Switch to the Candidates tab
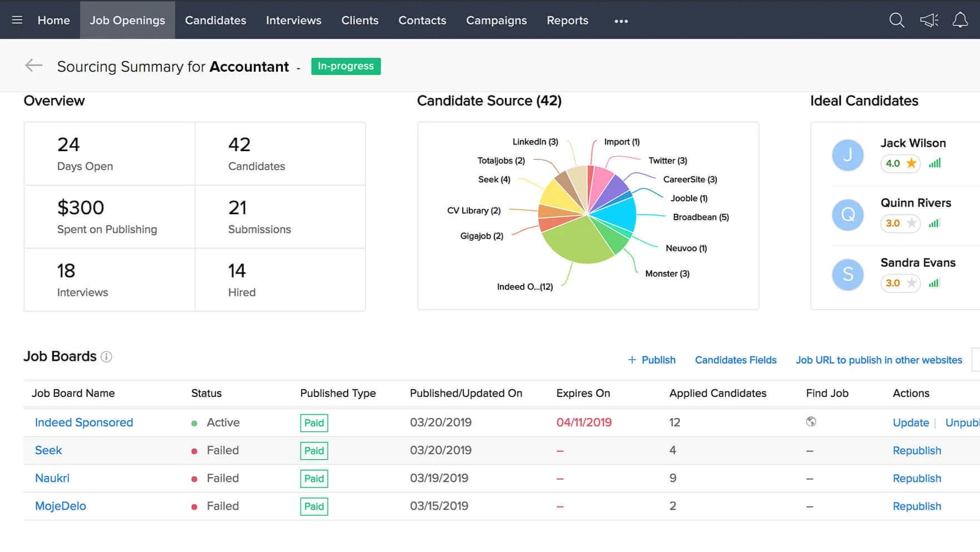 click(x=216, y=20)
